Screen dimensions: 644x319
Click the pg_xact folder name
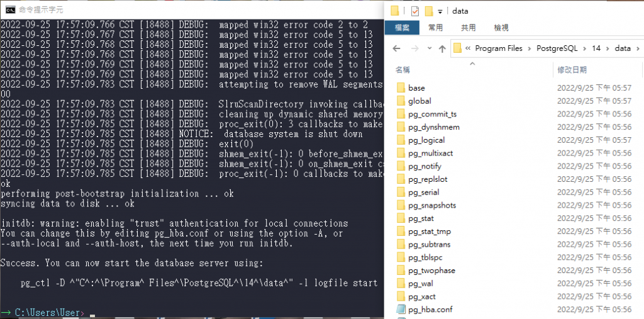[421, 296]
